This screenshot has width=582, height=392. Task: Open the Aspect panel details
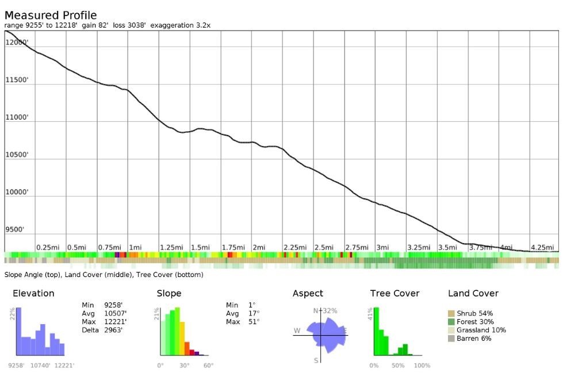click(308, 293)
